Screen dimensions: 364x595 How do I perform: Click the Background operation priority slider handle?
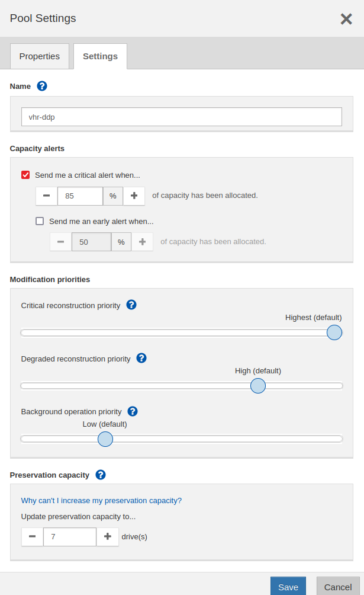pyautogui.click(x=105, y=439)
